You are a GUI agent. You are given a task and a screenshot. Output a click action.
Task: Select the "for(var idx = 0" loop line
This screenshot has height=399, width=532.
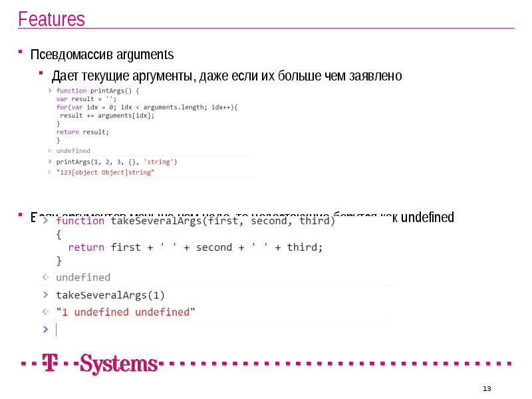point(146,107)
